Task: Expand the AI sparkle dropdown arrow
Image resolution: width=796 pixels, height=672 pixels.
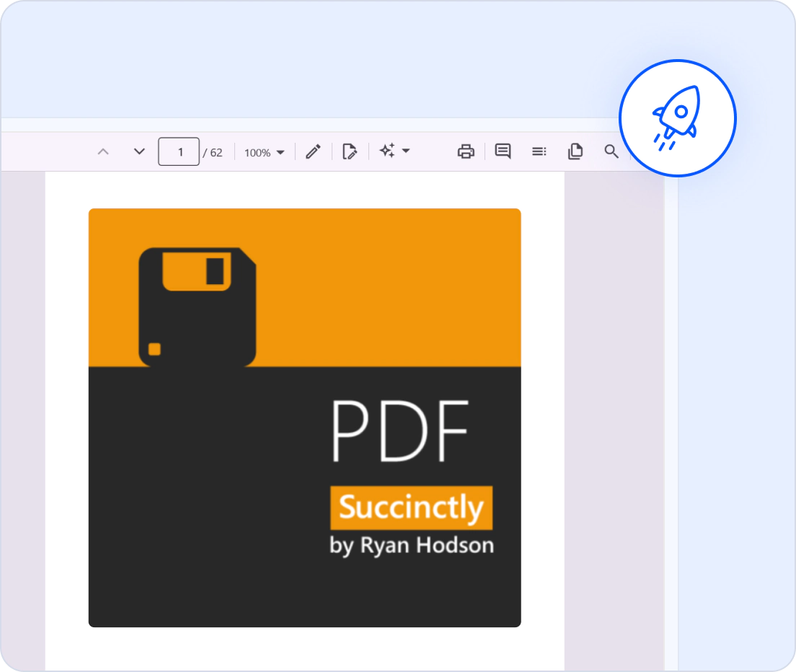Action: [406, 151]
